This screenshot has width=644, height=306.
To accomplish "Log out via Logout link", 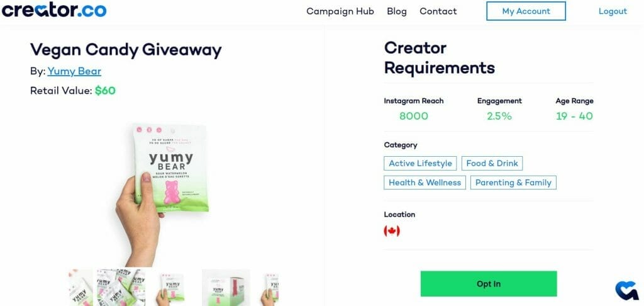I will click(613, 11).
